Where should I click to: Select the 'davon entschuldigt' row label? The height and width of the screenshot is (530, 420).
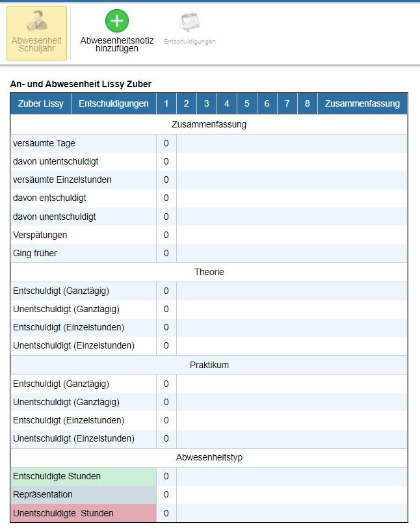(x=49, y=198)
